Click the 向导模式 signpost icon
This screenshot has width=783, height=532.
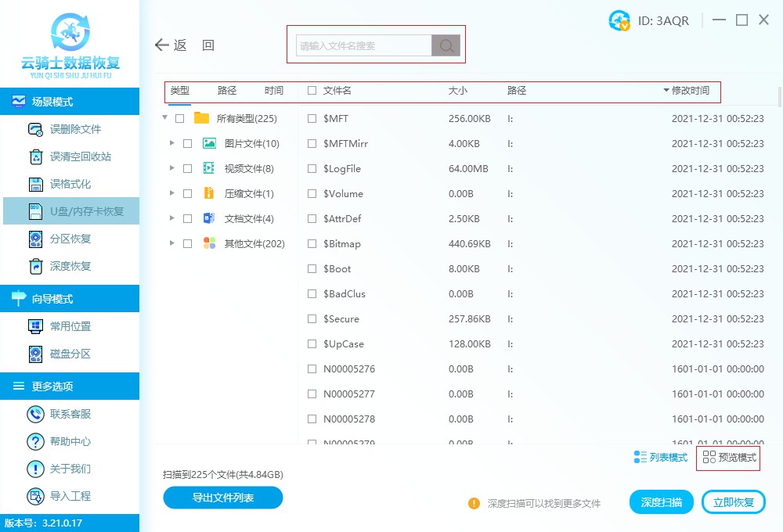pos(19,298)
